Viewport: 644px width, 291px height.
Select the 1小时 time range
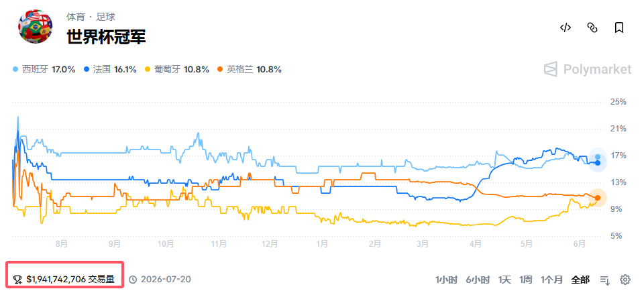click(x=447, y=280)
